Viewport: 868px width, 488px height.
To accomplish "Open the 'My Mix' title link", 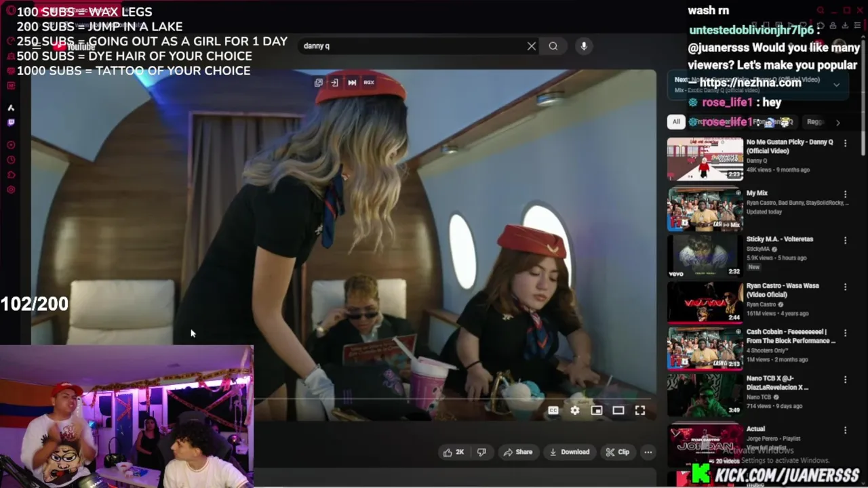I will 757,193.
